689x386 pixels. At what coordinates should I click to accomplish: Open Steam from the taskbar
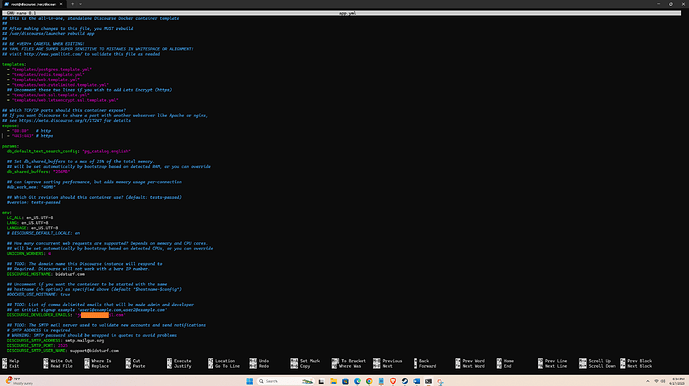[x=405, y=381]
